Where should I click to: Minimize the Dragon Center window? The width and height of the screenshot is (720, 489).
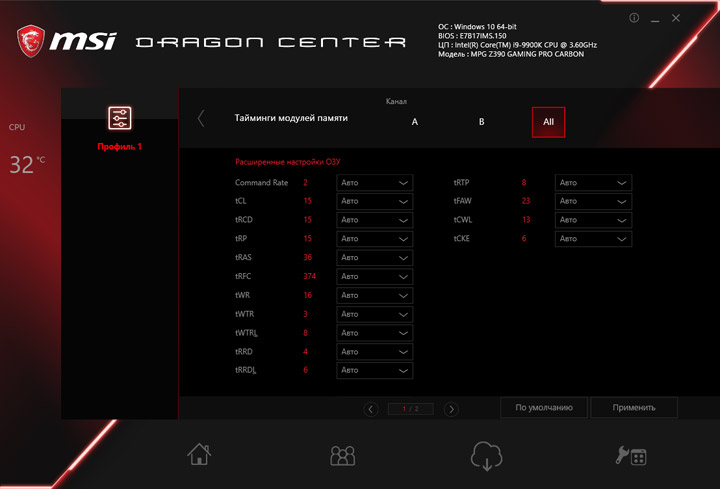point(655,19)
